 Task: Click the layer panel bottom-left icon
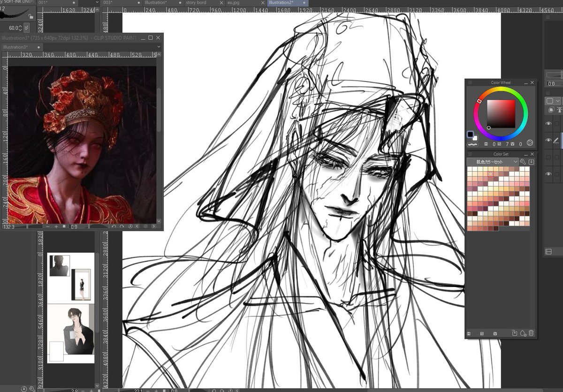(548, 252)
